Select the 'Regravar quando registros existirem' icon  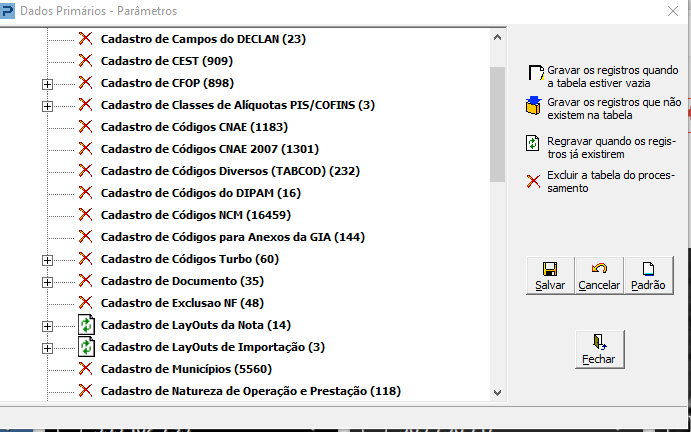pos(533,143)
